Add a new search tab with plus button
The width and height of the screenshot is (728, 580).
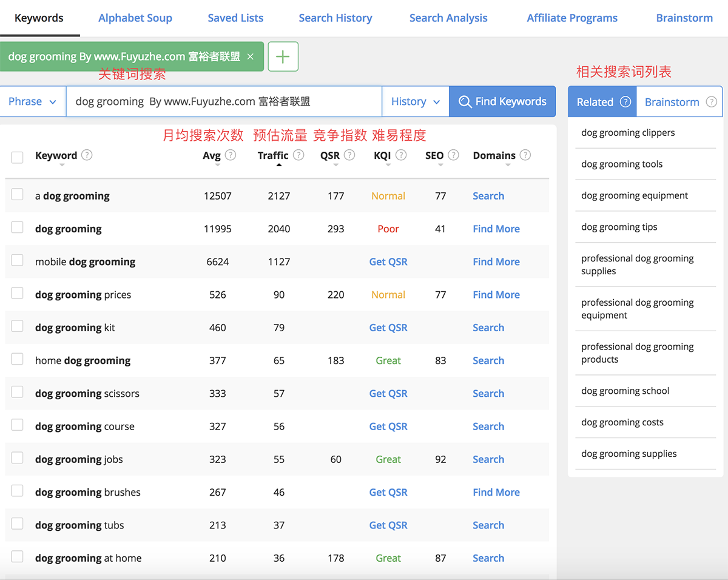point(283,56)
